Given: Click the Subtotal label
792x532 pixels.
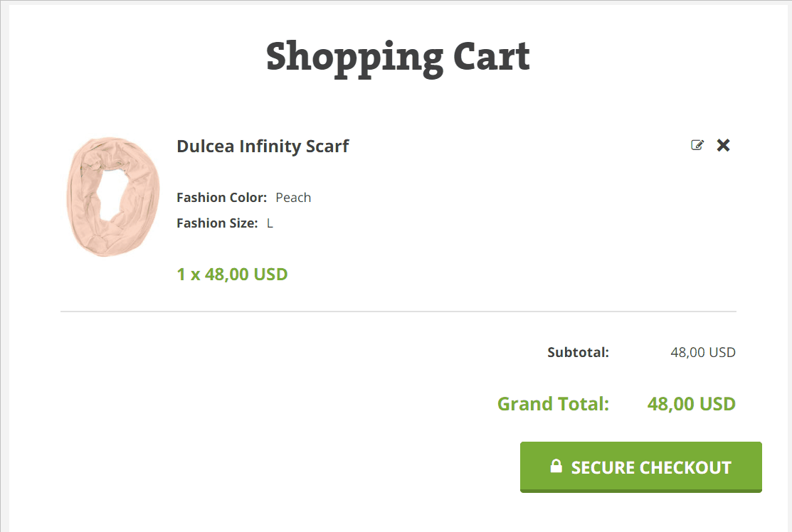Looking at the screenshot, I should point(578,352).
